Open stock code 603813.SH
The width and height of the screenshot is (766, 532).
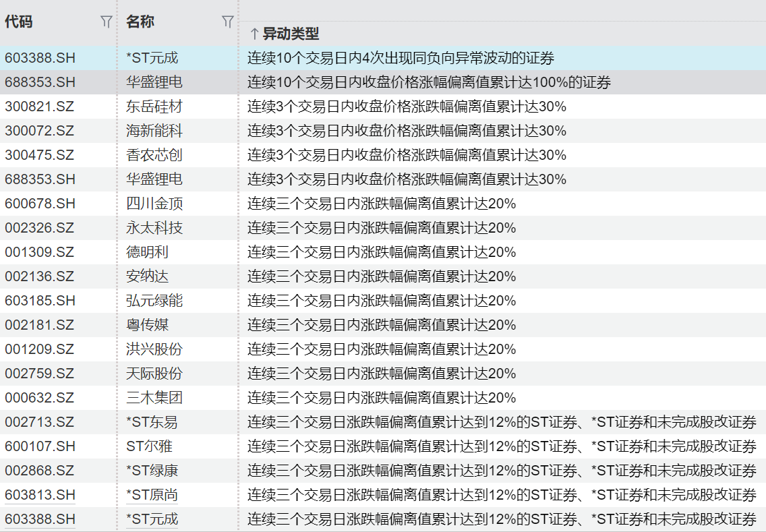click(x=40, y=495)
